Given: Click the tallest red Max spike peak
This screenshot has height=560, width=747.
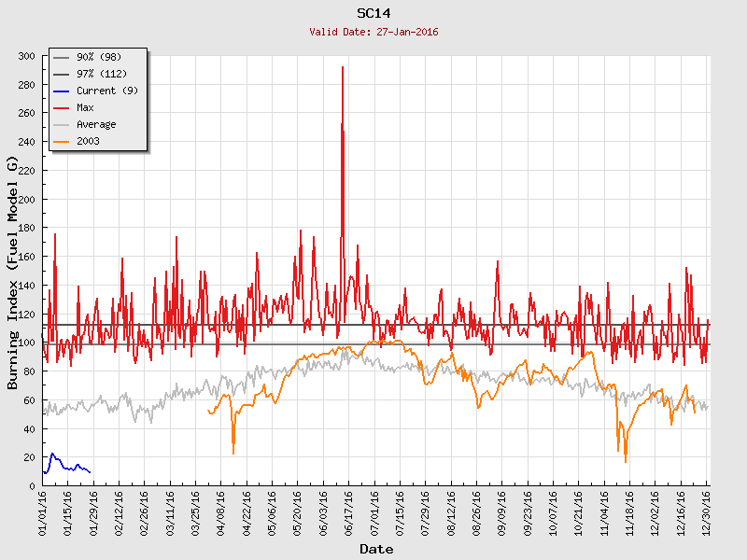Looking at the screenshot, I should 343,68.
